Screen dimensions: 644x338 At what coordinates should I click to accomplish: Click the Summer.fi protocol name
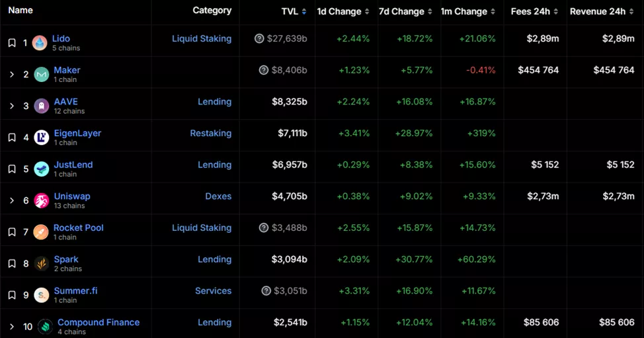pos(75,291)
